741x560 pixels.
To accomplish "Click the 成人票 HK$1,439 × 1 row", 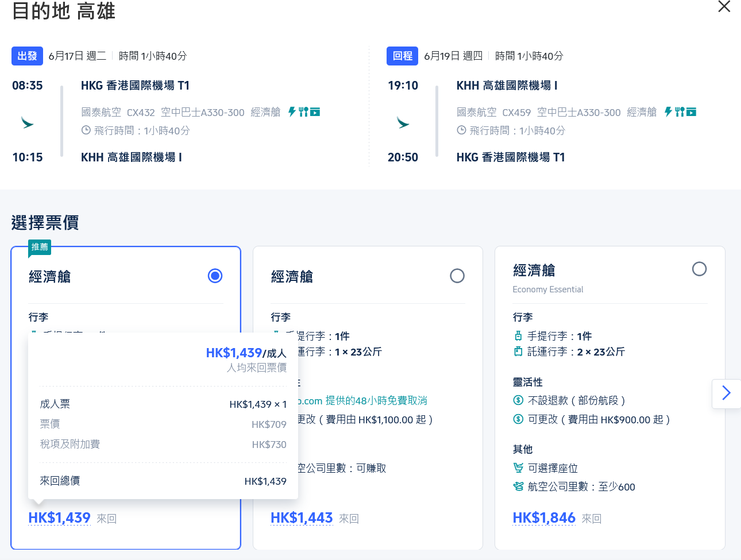I will [163, 404].
